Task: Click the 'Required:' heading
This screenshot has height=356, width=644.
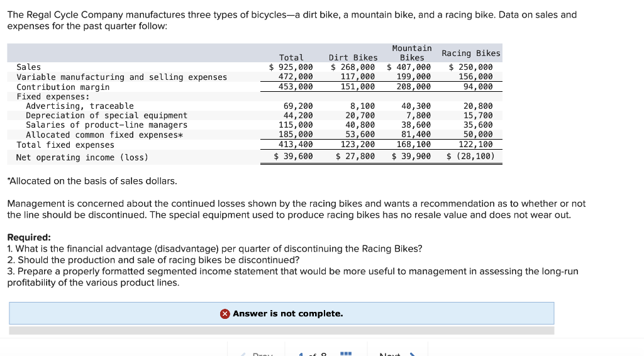Action: click(29, 237)
